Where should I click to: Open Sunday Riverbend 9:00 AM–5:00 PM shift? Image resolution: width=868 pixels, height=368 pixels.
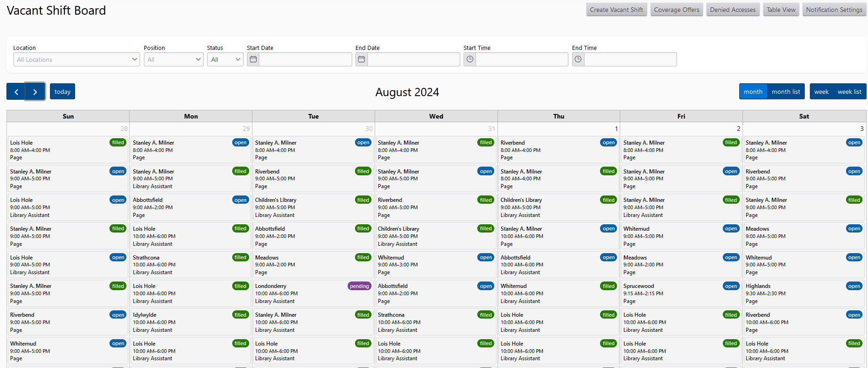pyautogui.click(x=68, y=322)
